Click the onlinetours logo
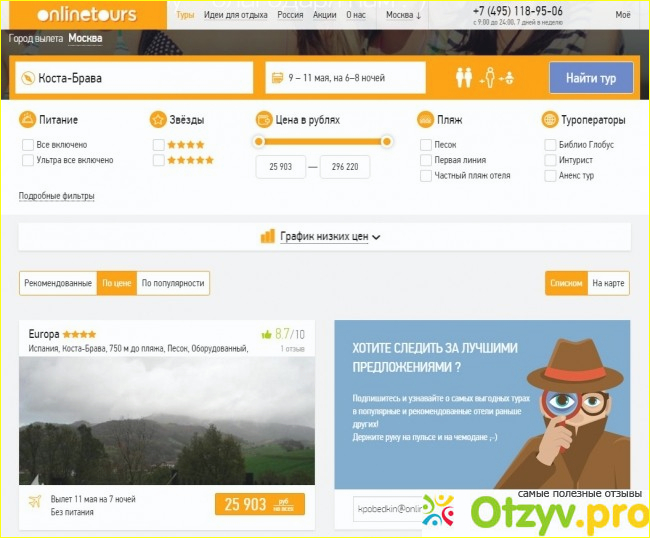The height and width of the screenshot is (538, 650). [x=85, y=15]
